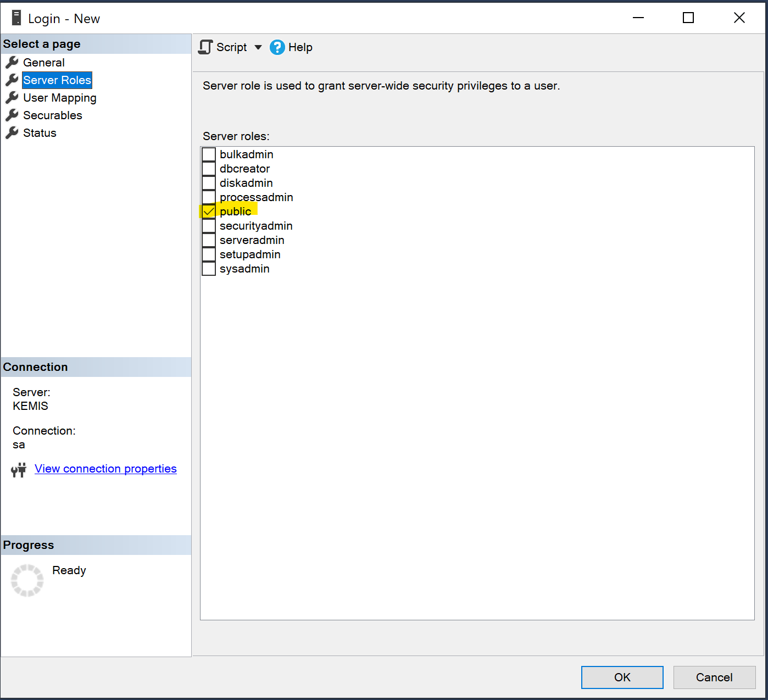This screenshot has height=700, width=768.
Task: Select the Server Roles page
Action: coord(57,80)
